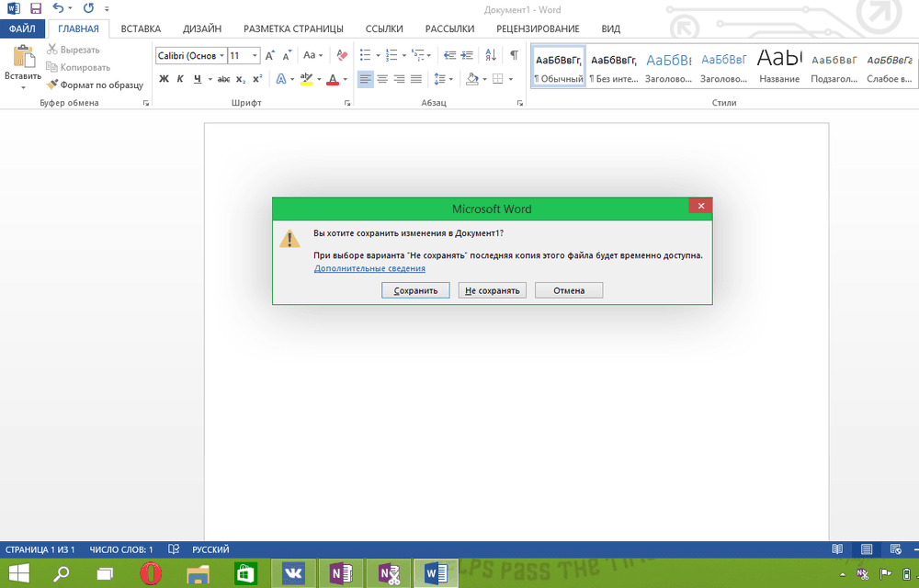Toggle bold (Ж) formatting
Image resolution: width=919 pixels, height=588 pixels.
(x=165, y=78)
